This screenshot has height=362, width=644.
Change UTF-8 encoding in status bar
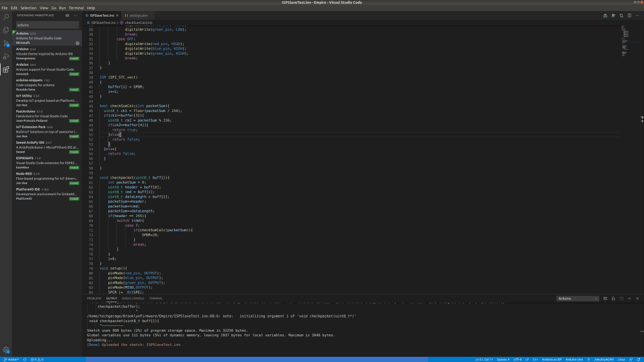coord(518,359)
